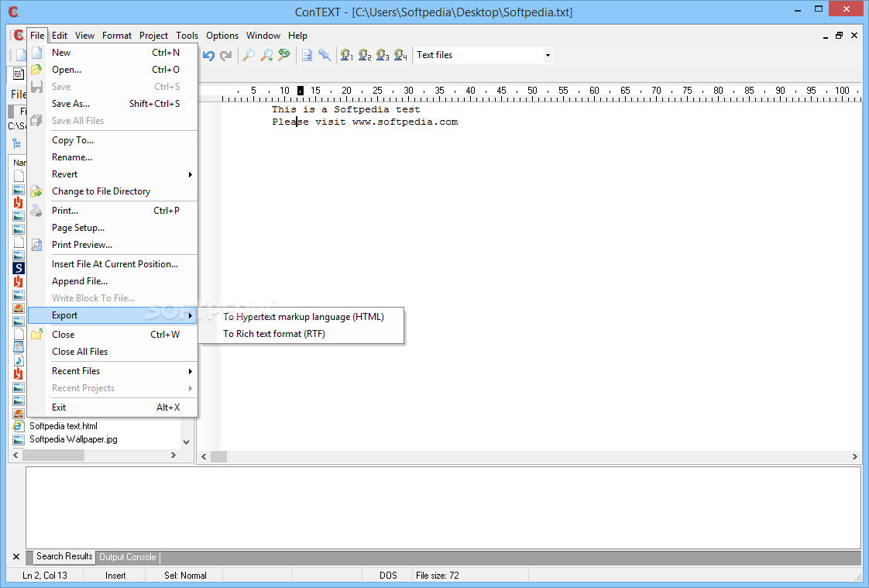Select Close All Files
The height and width of the screenshot is (588, 869).
click(x=113, y=352)
